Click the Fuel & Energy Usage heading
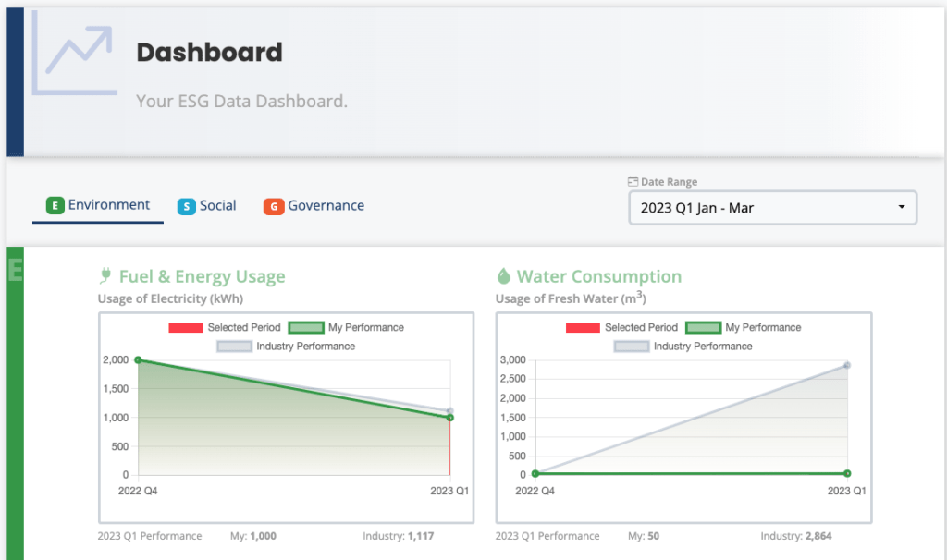 [202, 276]
